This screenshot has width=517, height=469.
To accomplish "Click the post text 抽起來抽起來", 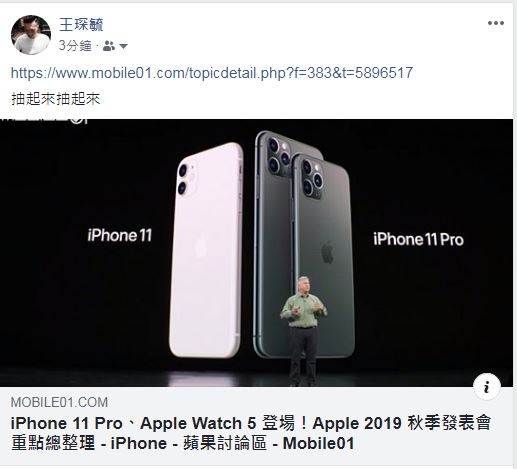I will coord(56,99).
